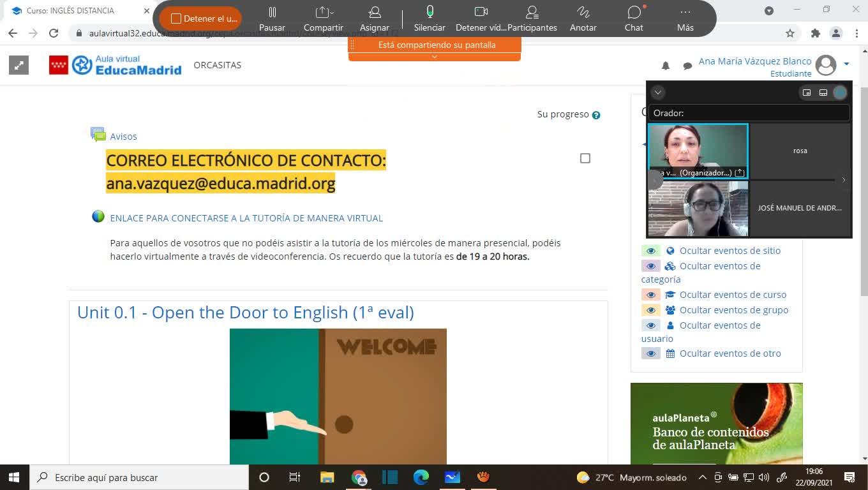868x490 pixels.
Task: Open EducaMadrid Aula virtual home logo
Action: tap(116, 65)
